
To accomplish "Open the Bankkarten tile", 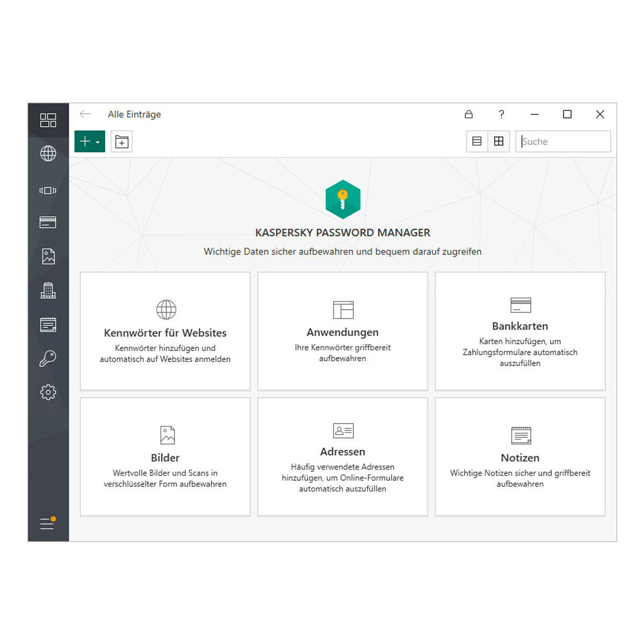I will pyautogui.click(x=520, y=331).
